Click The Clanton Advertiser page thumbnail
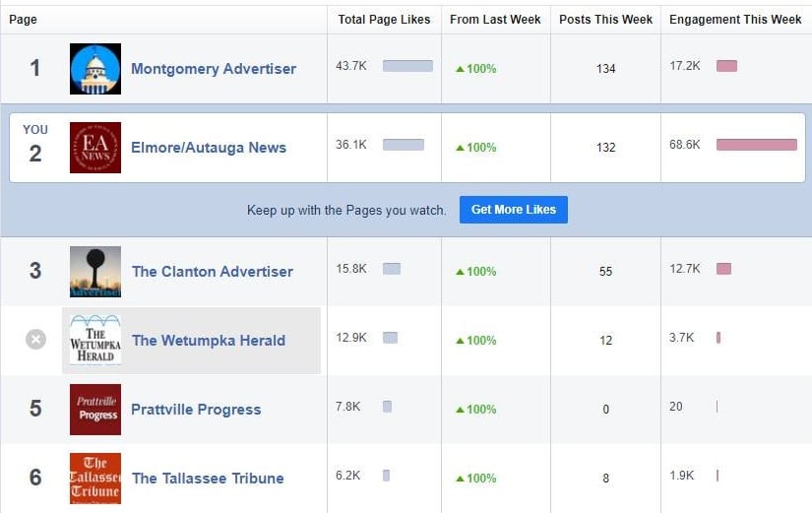The image size is (812, 513). pos(95,272)
